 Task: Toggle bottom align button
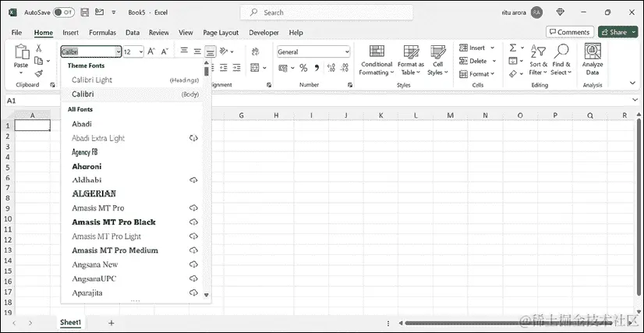pyautogui.click(x=211, y=51)
